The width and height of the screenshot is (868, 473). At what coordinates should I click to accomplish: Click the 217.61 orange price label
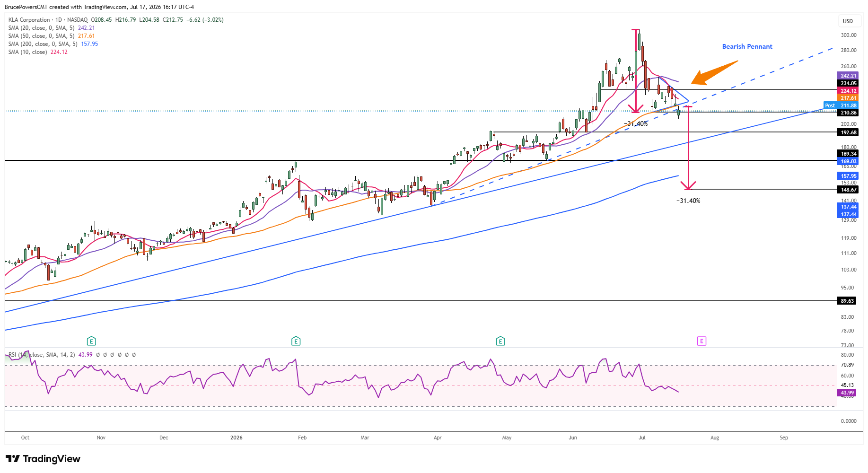click(848, 98)
